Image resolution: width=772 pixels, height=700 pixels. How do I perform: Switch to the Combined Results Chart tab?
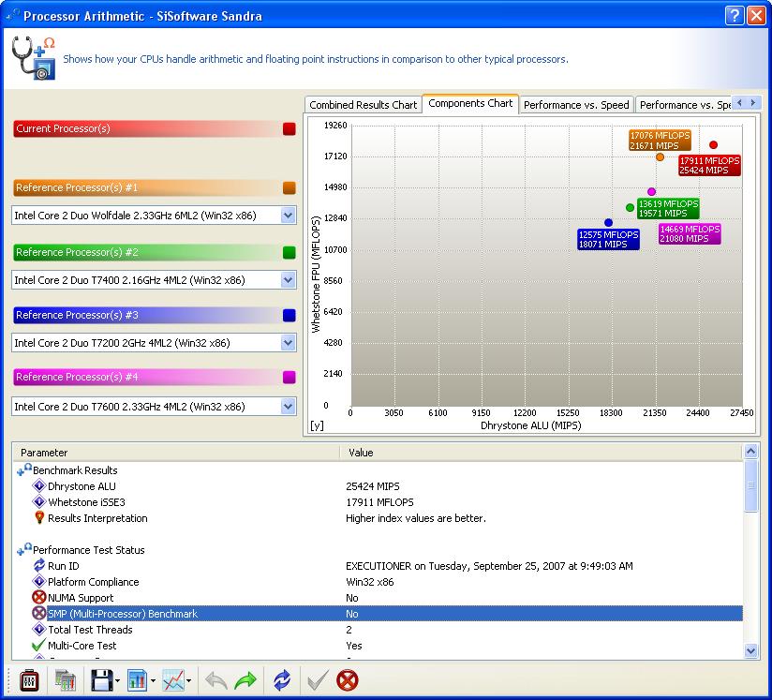[363, 105]
